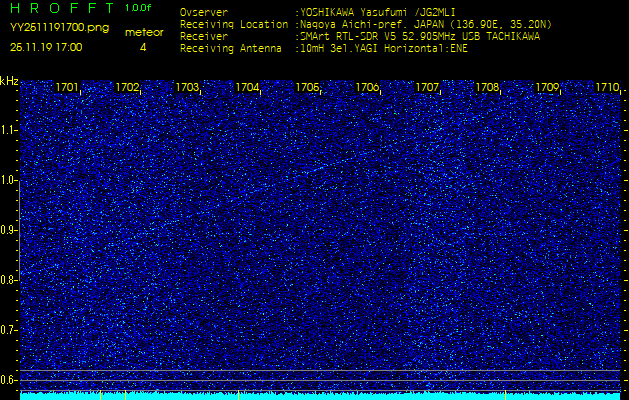Select the meteor count value 4
This screenshot has height=400, width=629.
tap(143, 47)
